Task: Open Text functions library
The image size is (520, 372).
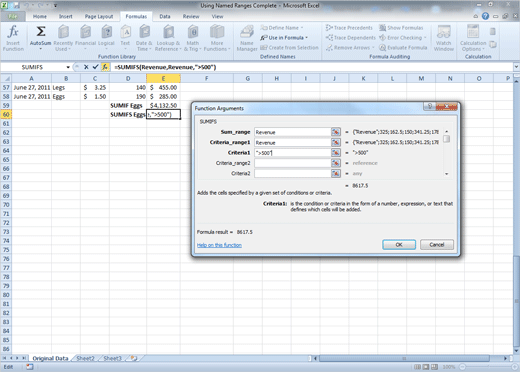Action: (x=125, y=38)
